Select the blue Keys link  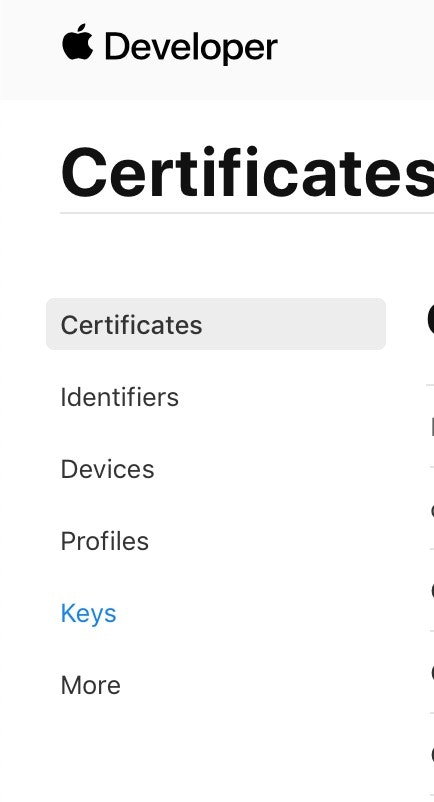point(88,613)
